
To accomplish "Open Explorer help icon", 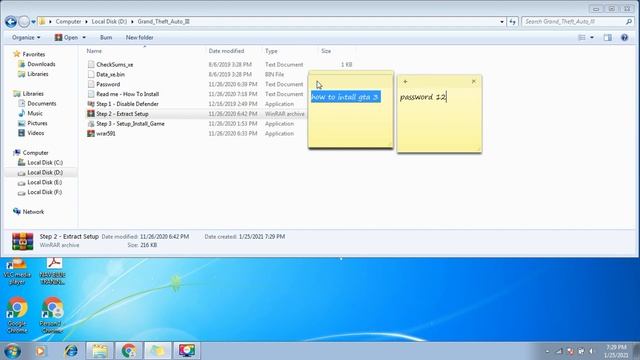I will [624, 38].
